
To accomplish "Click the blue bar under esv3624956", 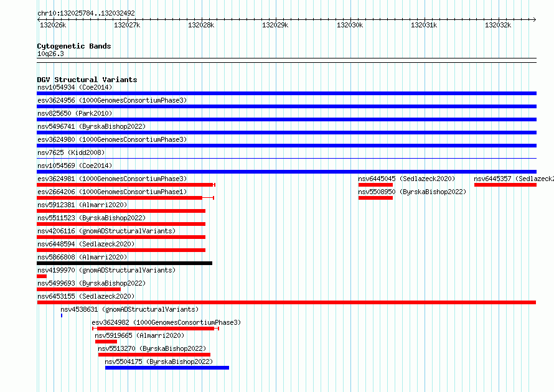I will coord(286,106).
